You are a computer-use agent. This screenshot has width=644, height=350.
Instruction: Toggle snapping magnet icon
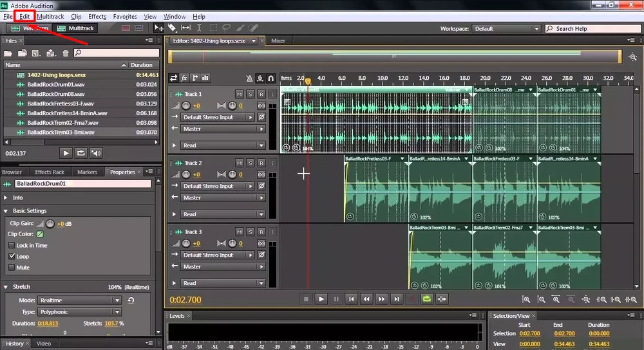tap(270, 78)
